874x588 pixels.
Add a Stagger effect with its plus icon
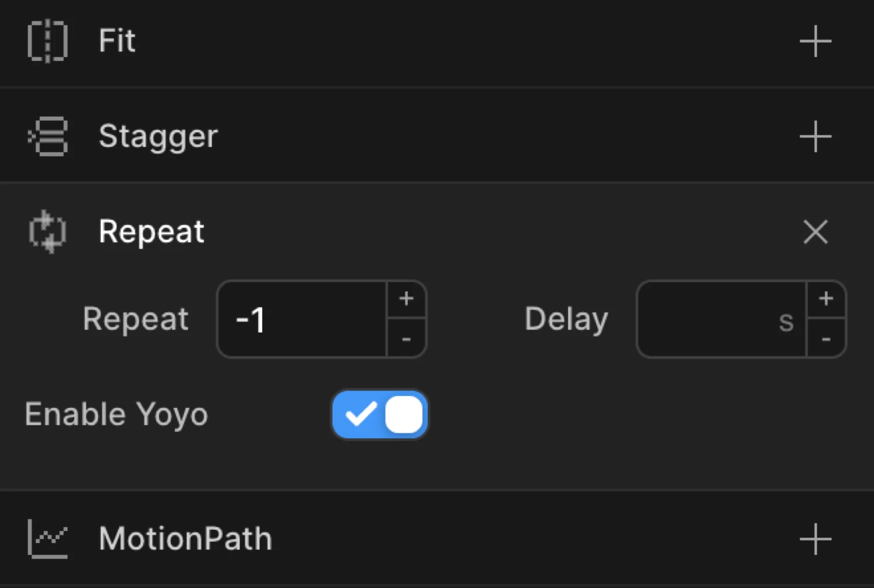[815, 136]
